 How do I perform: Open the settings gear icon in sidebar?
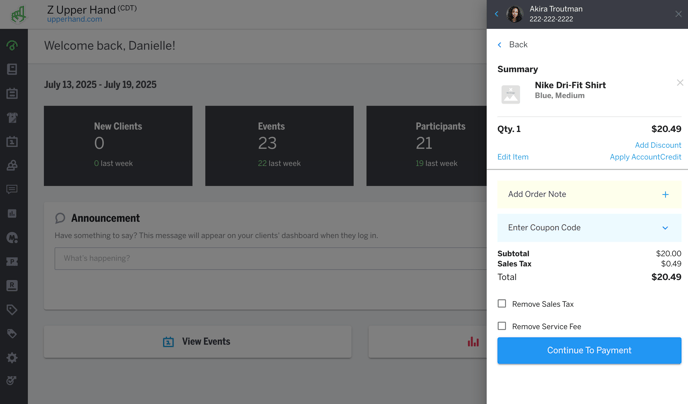pos(12,358)
